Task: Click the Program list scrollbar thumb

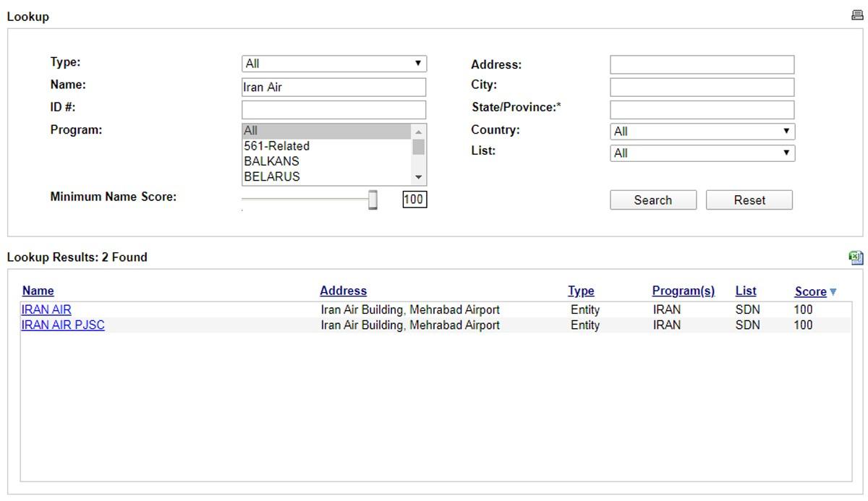Action: (418, 147)
